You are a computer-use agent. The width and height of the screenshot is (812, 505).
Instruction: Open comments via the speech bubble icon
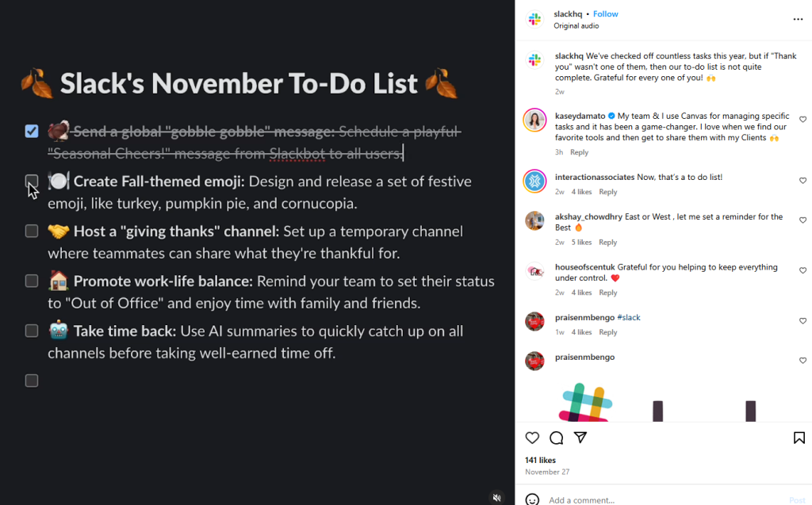[x=556, y=438]
